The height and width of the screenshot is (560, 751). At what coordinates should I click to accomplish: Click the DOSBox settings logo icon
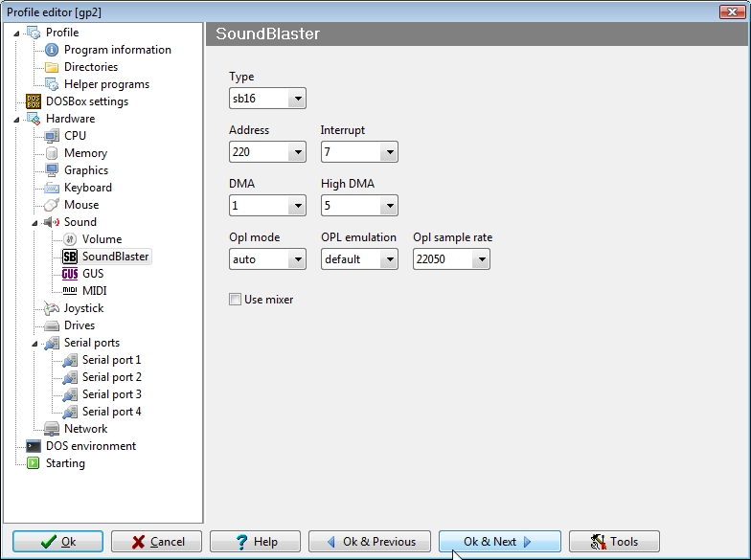pos(34,101)
